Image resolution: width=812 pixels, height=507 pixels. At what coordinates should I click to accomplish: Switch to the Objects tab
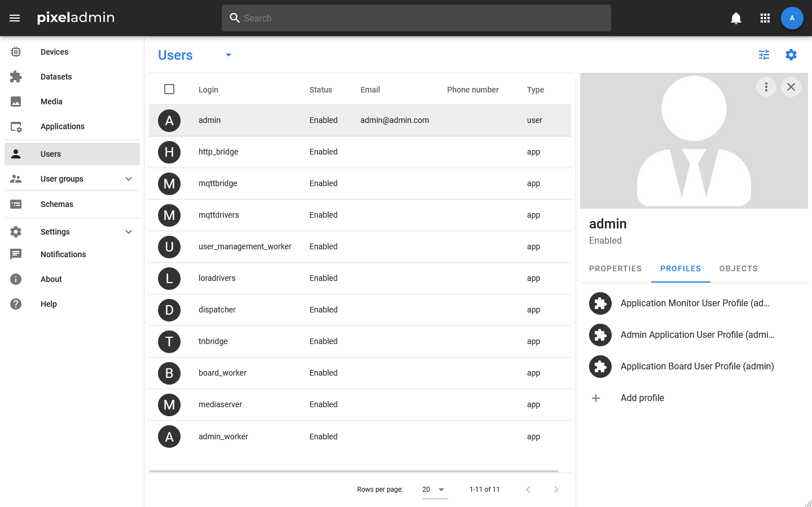coord(738,268)
